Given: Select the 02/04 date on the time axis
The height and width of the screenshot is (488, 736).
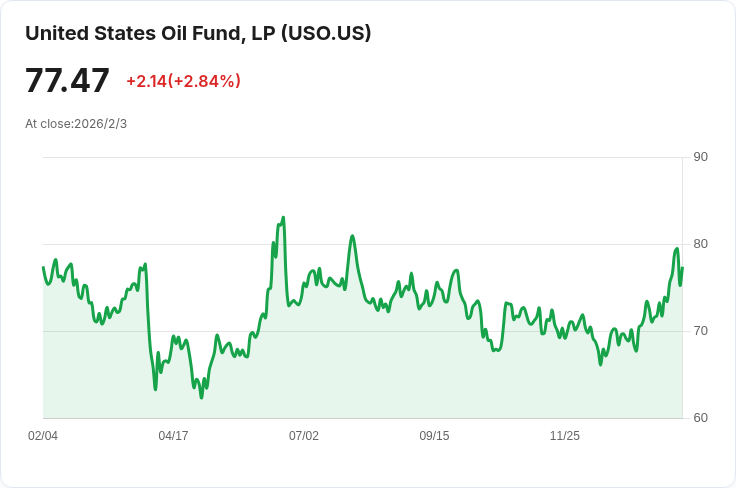Looking at the screenshot, I should point(43,436).
